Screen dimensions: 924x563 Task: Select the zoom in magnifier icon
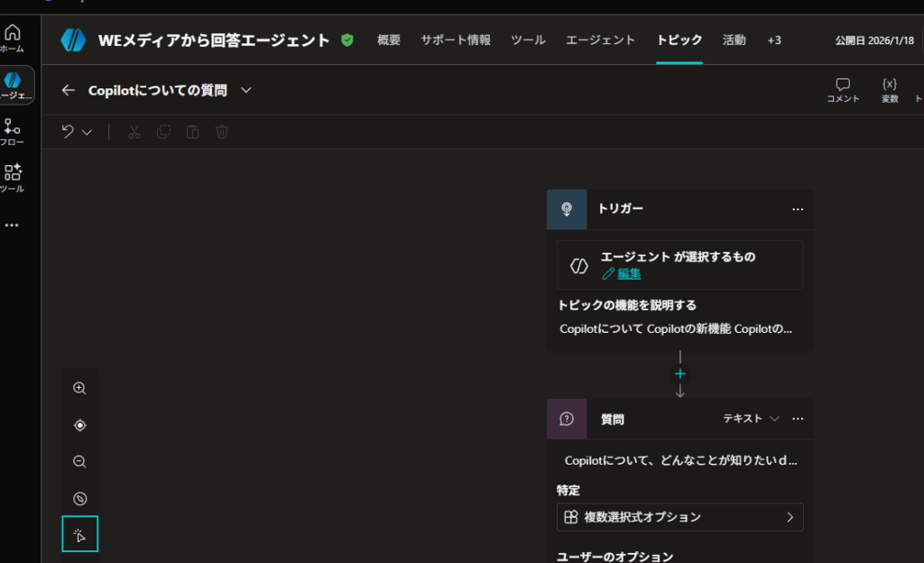[x=79, y=388]
